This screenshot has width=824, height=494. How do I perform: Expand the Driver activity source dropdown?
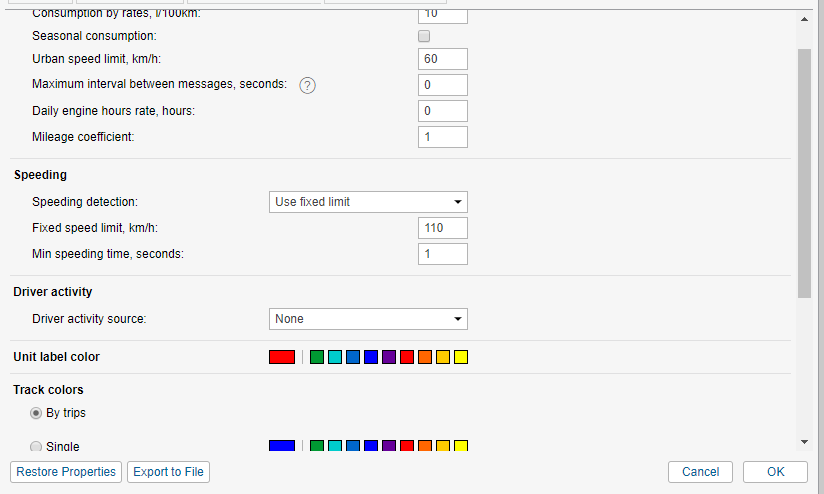368,319
